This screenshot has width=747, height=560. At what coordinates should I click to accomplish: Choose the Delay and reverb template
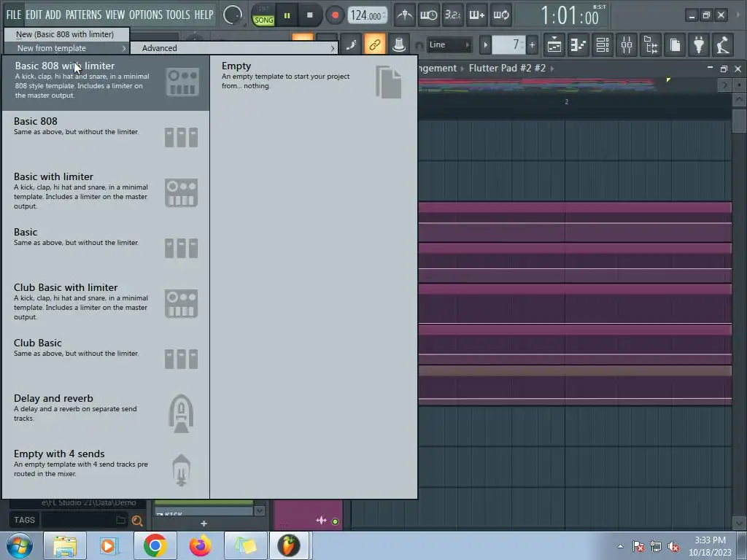point(106,416)
